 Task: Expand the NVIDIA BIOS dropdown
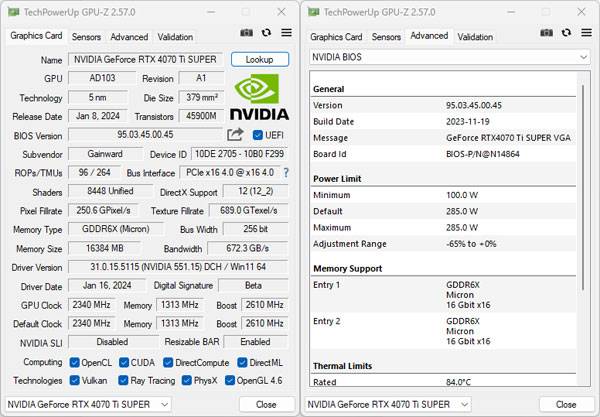point(583,58)
